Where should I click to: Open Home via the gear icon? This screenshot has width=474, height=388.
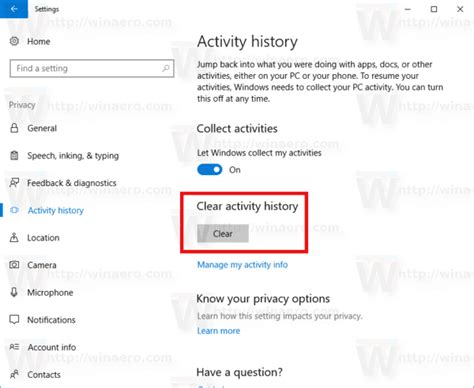[14, 41]
